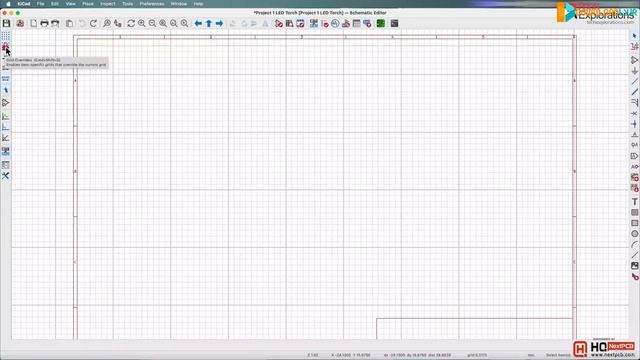
Task: Open the Inspect menu
Action: click(x=108, y=4)
